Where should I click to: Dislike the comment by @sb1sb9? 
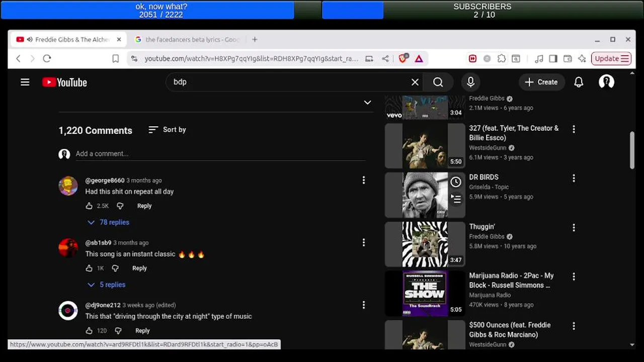click(115, 268)
